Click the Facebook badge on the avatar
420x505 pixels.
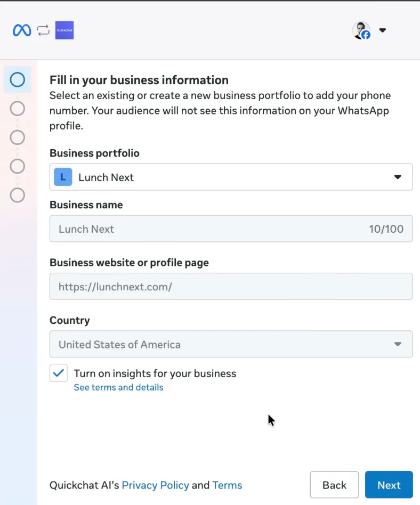367,36
